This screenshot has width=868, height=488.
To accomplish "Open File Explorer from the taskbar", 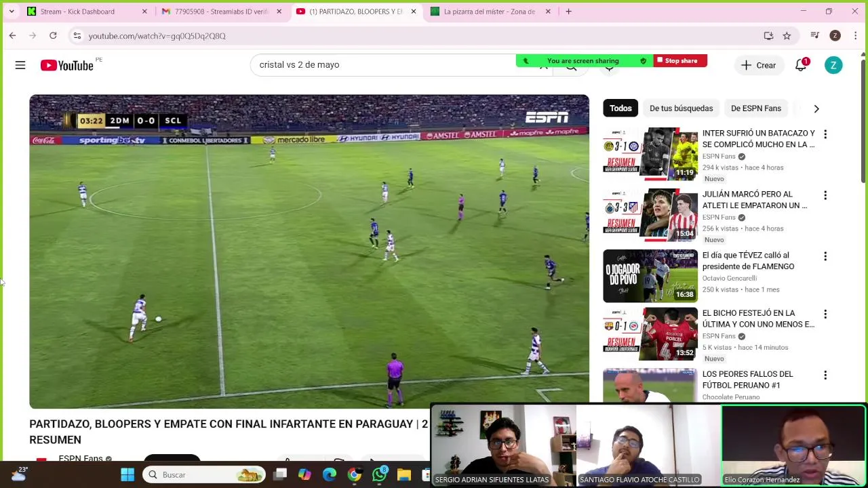I will click(404, 474).
